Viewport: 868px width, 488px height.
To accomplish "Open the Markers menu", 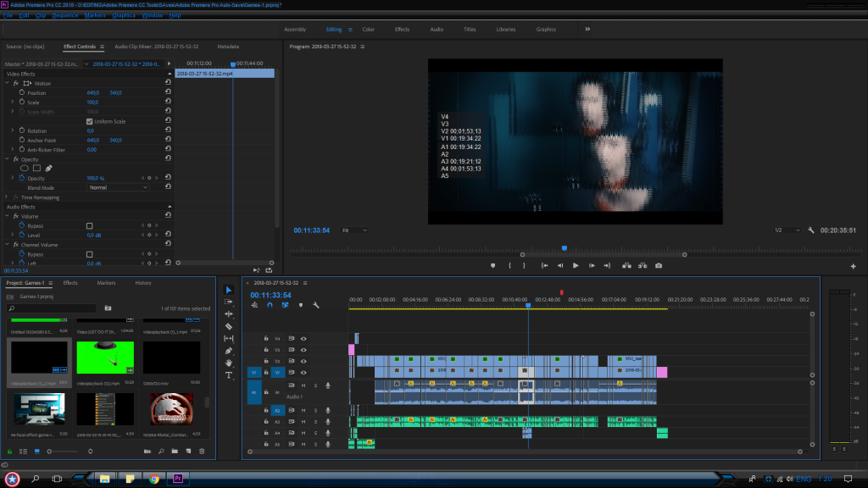I will coord(95,15).
